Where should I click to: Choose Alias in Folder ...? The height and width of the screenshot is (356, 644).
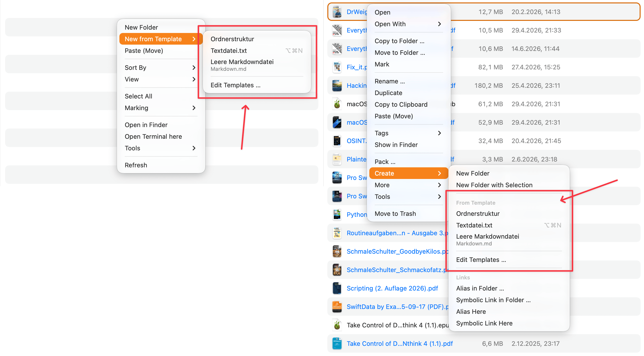click(x=509, y=288)
